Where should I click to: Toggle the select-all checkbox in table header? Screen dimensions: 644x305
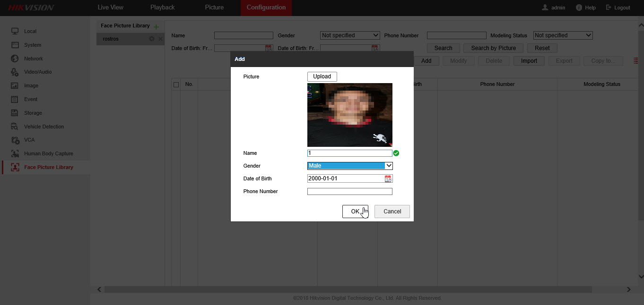(176, 85)
